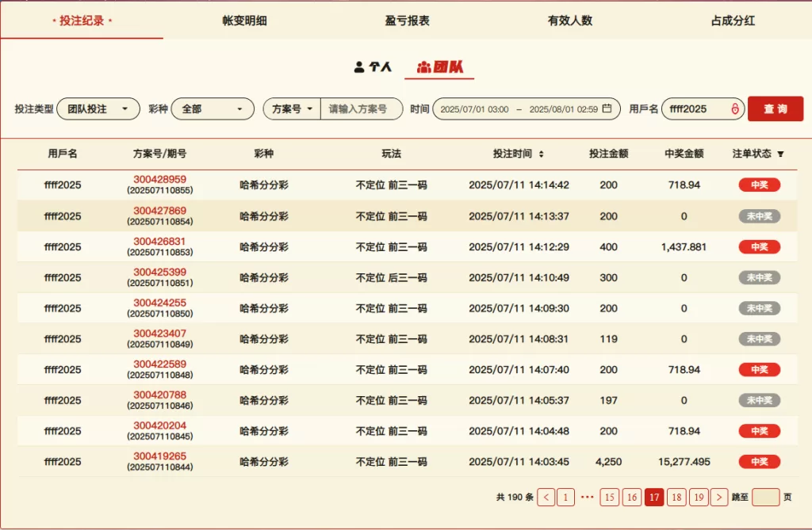This screenshot has width=812, height=530.
Task: Sort by 投注时间 column arrows
Action: click(541, 154)
